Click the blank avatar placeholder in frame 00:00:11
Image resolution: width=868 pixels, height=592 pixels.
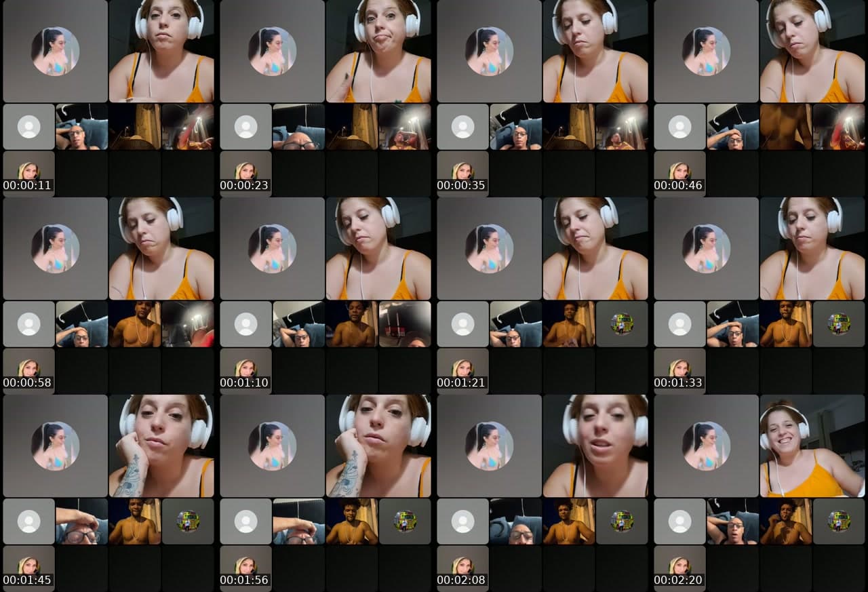coord(28,127)
